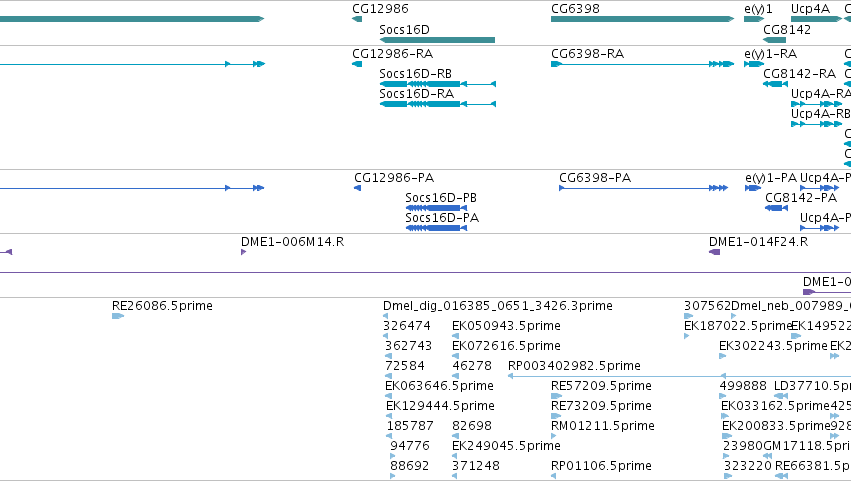Image resolution: width=851 pixels, height=481 pixels.
Task: Click the 499888 EST label
Action: pos(743,387)
